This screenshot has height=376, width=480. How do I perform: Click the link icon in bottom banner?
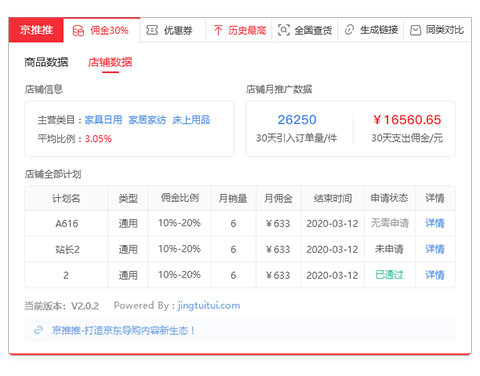coord(38,330)
